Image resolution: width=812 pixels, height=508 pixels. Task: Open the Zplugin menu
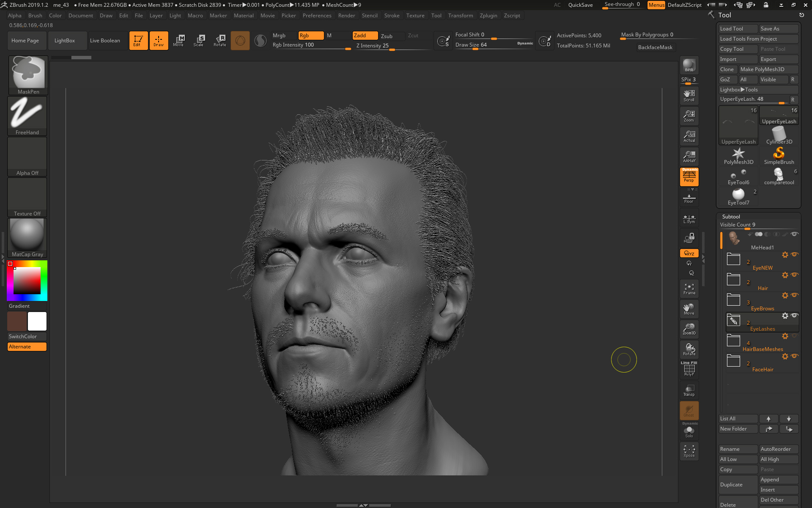(488, 16)
